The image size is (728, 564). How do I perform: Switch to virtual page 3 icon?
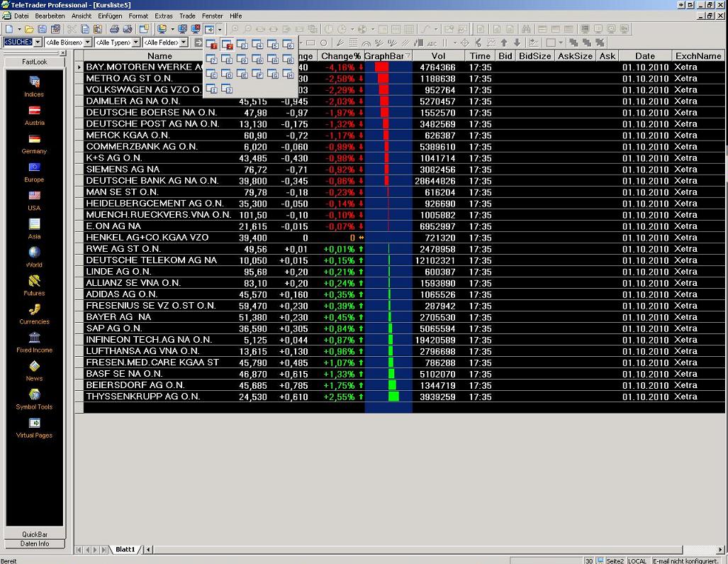242,45
